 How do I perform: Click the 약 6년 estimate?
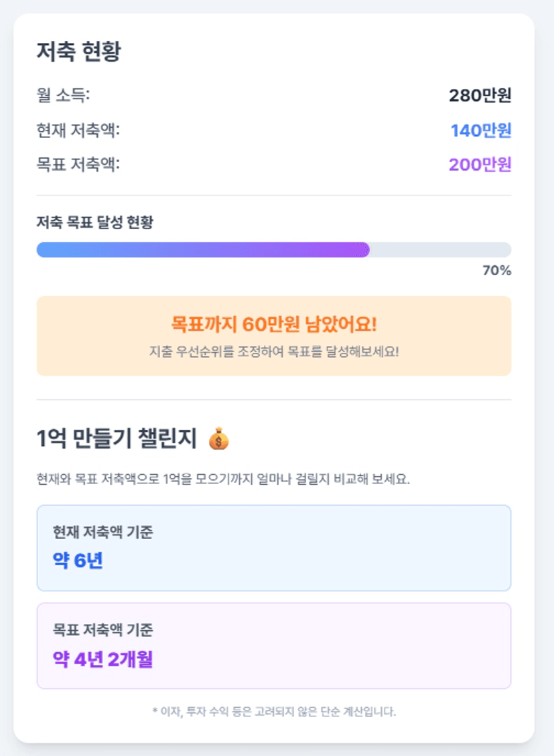click(x=78, y=560)
